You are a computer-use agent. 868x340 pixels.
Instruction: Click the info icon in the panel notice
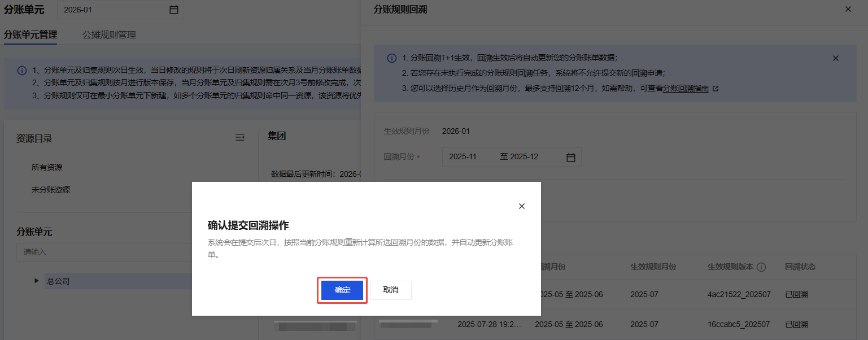pos(391,58)
